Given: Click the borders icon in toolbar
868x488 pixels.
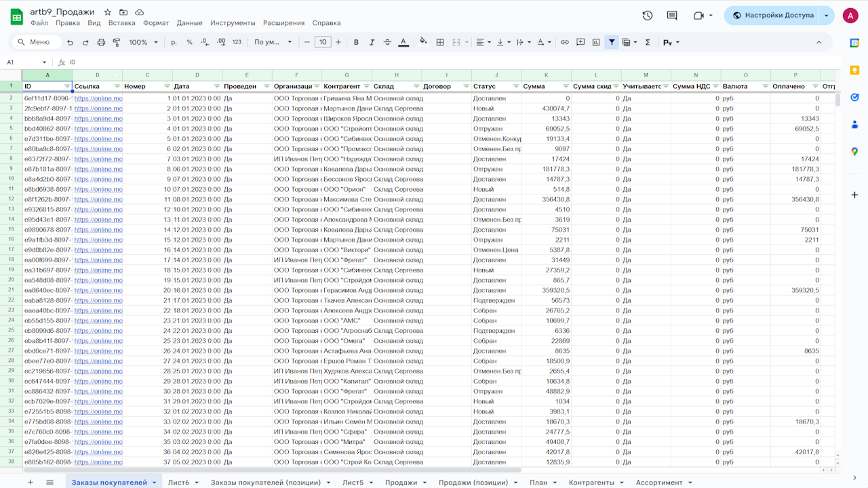Looking at the screenshot, I should click(x=440, y=42).
